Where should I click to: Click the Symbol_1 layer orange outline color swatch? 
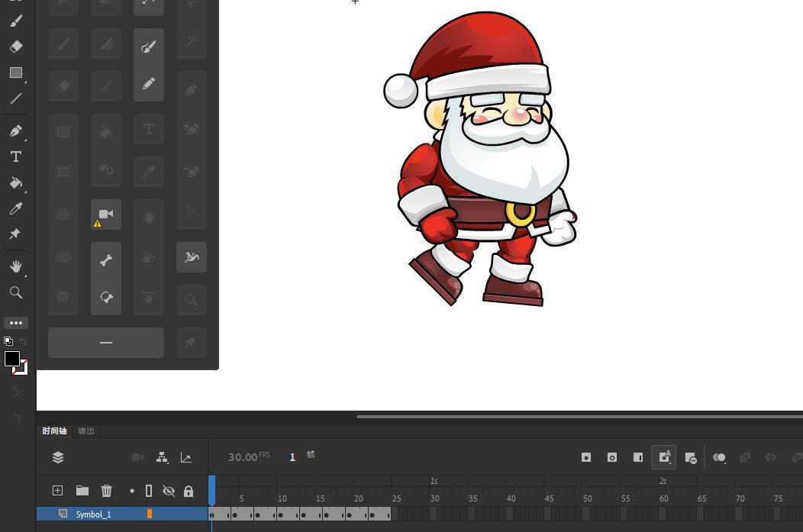pos(150,514)
